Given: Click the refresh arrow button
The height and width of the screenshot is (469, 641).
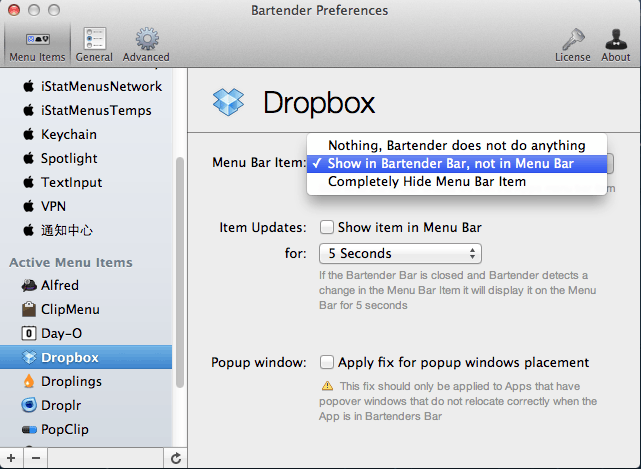Looking at the screenshot, I should (176, 458).
